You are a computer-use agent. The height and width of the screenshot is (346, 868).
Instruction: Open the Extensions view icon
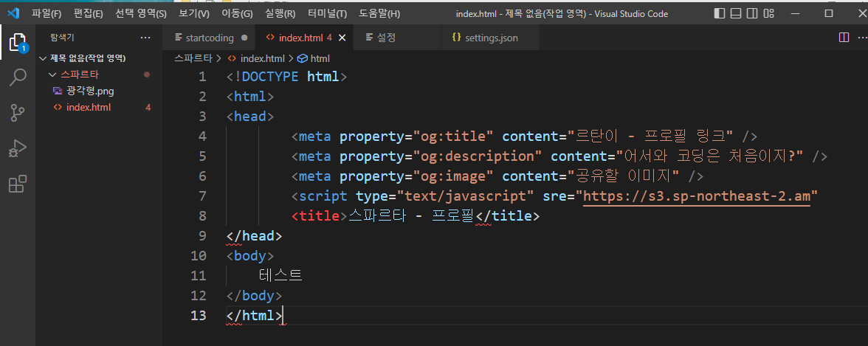pos(18,184)
